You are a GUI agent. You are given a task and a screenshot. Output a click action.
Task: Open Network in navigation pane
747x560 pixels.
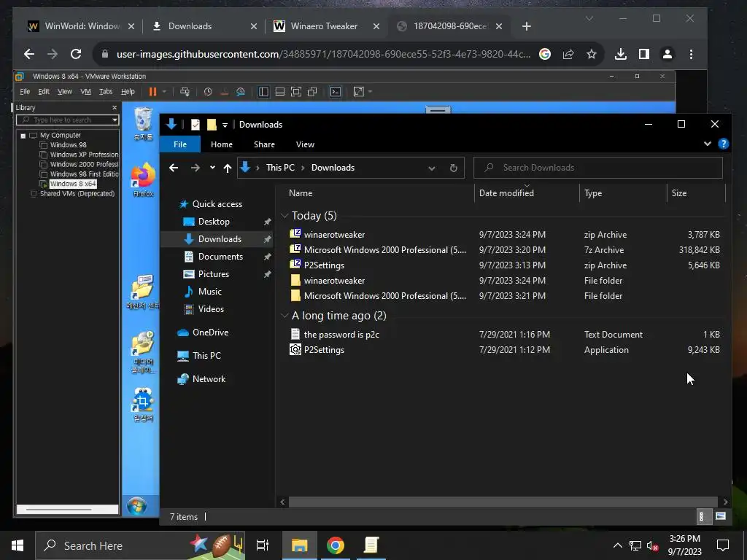(209, 379)
